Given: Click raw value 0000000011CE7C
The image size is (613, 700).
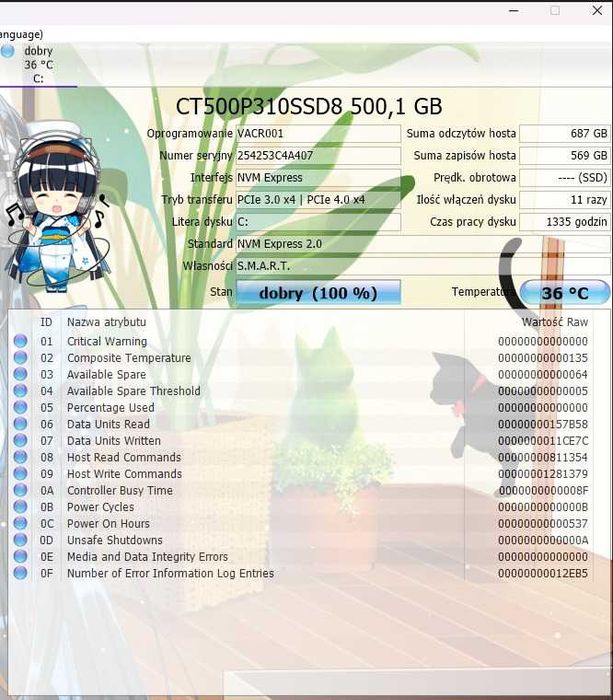Looking at the screenshot, I should pyautogui.click(x=543, y=440).
